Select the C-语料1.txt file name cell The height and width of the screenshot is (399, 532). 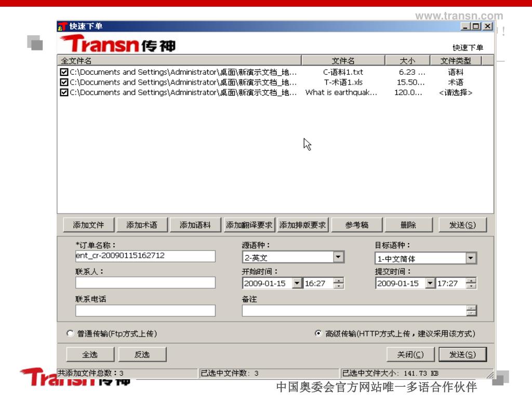coord(343,72)
